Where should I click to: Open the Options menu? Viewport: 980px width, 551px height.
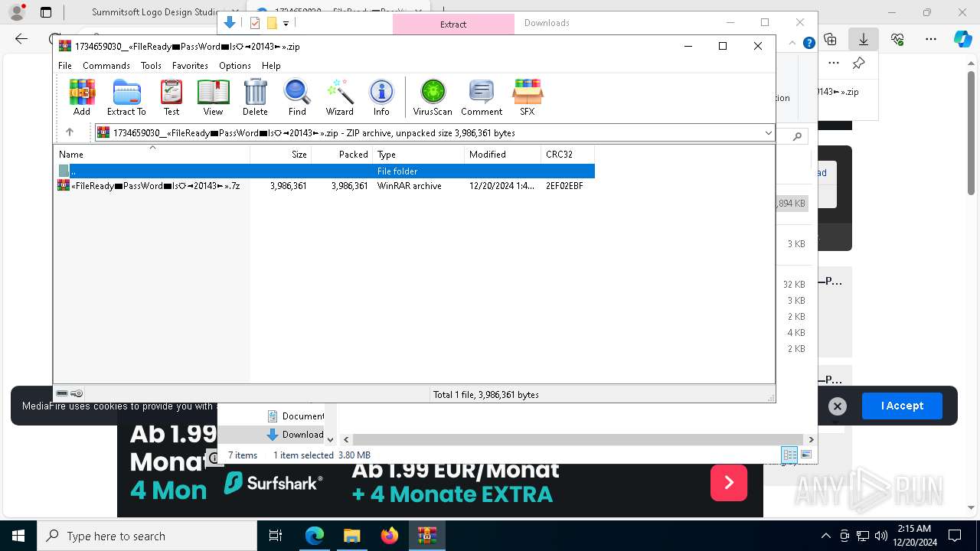tap(235, 66)
